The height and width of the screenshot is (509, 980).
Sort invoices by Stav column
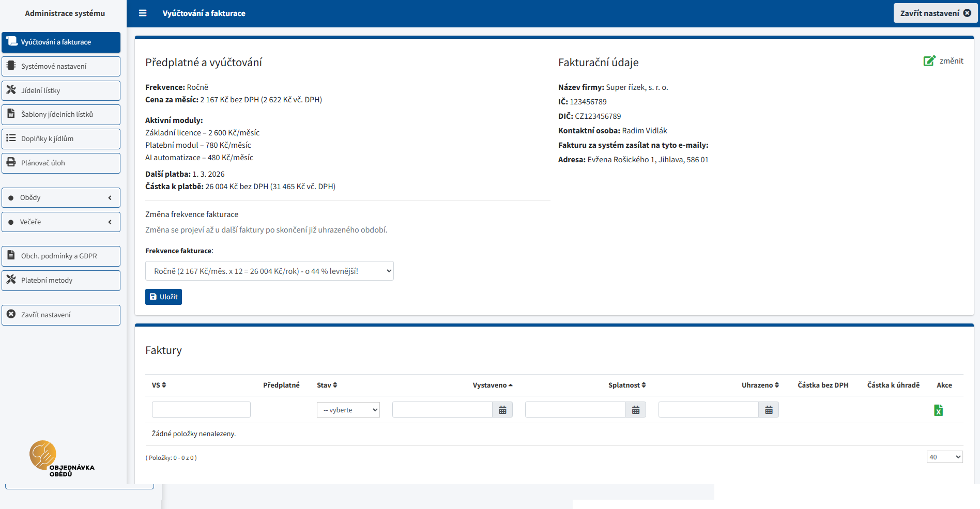click(327, 385)
